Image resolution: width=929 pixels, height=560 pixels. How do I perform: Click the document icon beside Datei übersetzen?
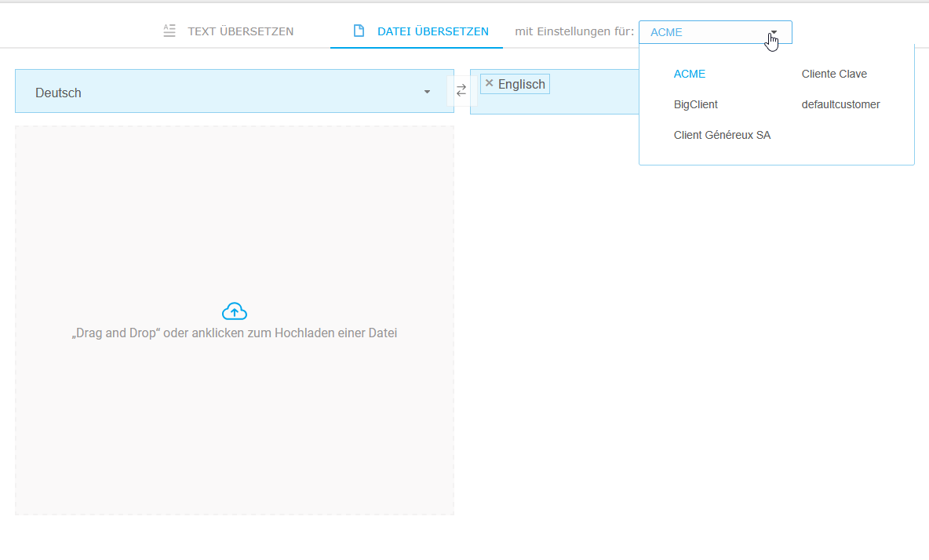pyautogui.click(x=359, y=31)
